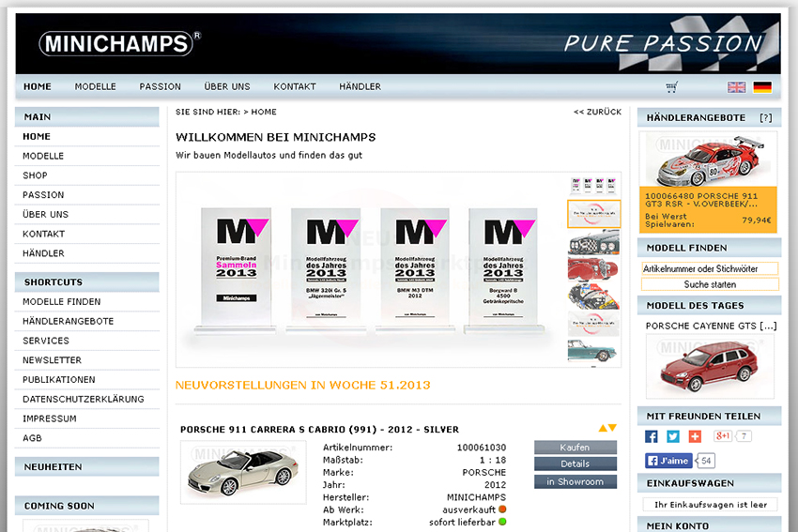
Task: Switch language via the German flag
Action: (762, 87)
